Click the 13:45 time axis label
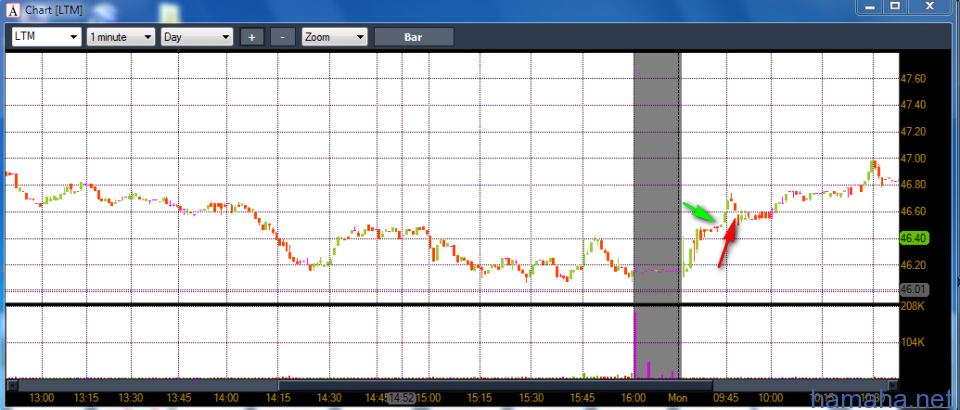960x410 pixels. 180,398
